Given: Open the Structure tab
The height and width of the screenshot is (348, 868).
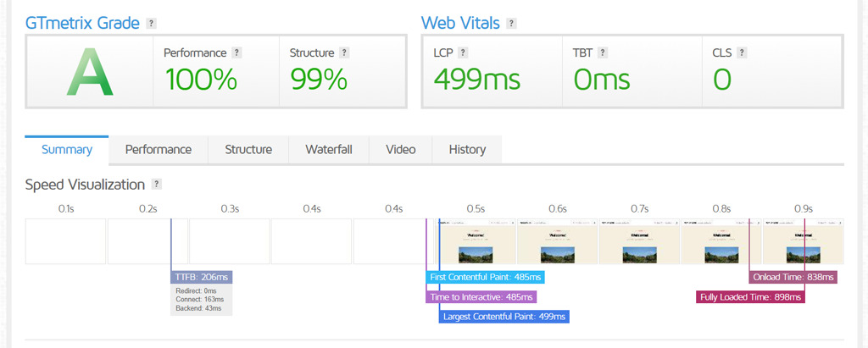Looking at the screenshot, I should [x=248, y=150].
